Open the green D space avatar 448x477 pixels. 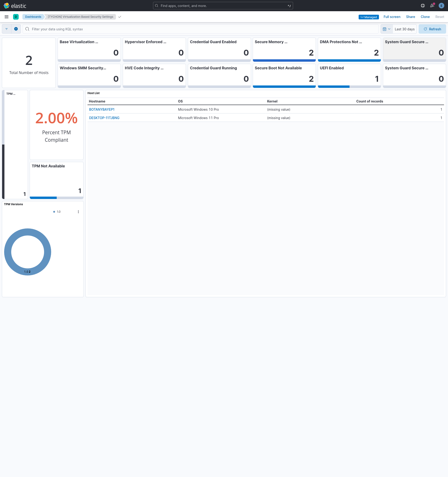tap(16, 17)
